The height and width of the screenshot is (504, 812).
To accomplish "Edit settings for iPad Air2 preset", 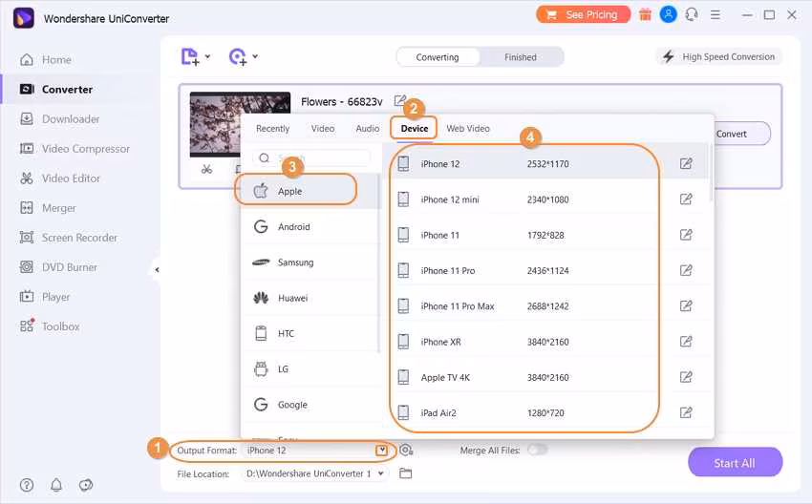I will click(x=686, y=412).
